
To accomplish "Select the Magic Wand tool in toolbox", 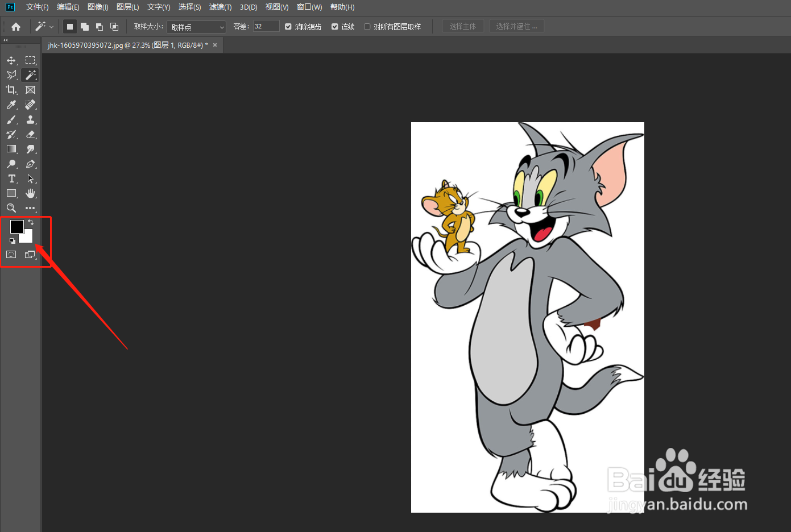I will coord(31,75).
